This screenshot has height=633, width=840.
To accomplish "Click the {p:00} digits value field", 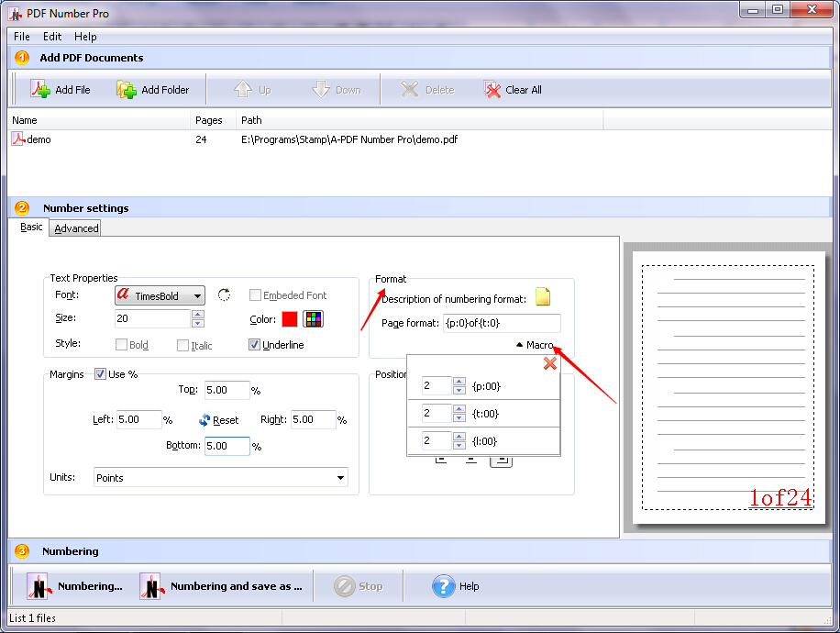I will pyautogui.click(x=437, y=385).
